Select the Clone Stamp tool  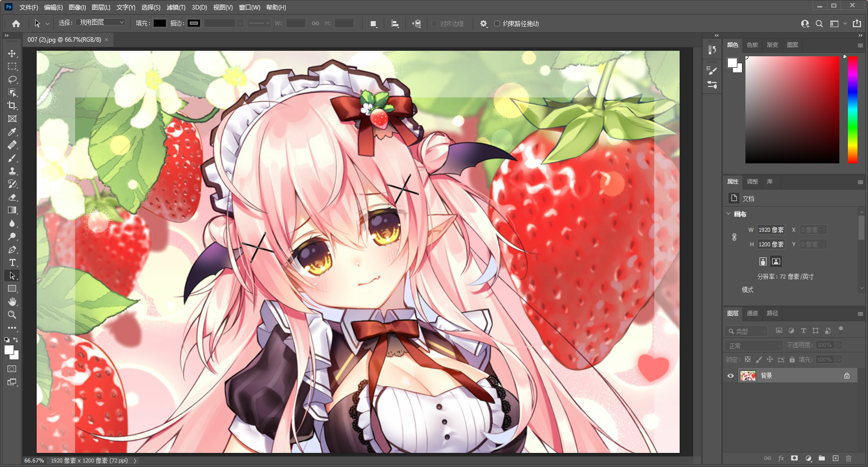pos(12,171)
